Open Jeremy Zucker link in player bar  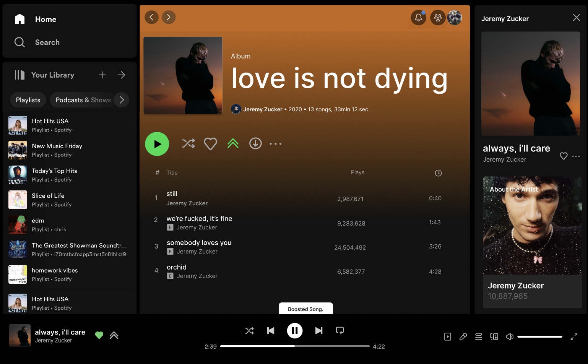(x=53, y=340)
